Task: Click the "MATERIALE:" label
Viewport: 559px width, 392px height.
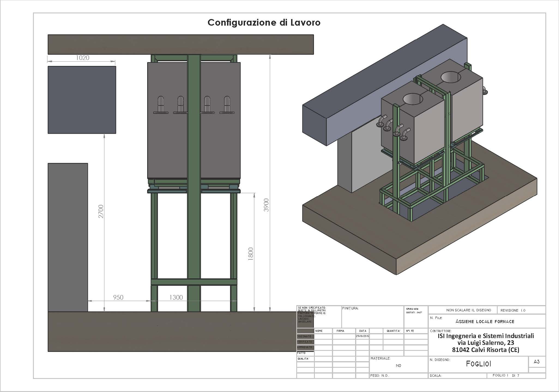Action: click(380, 358)
